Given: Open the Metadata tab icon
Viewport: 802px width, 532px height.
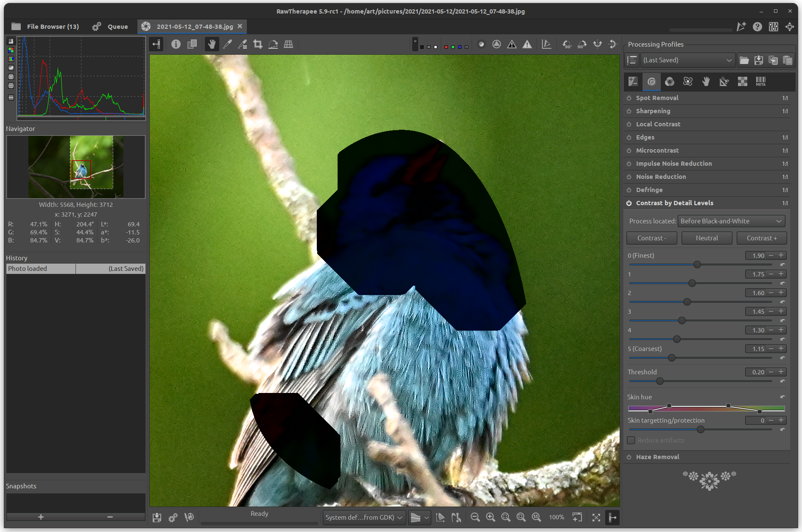Looking at the screenshot, I should tap(760, 81).
